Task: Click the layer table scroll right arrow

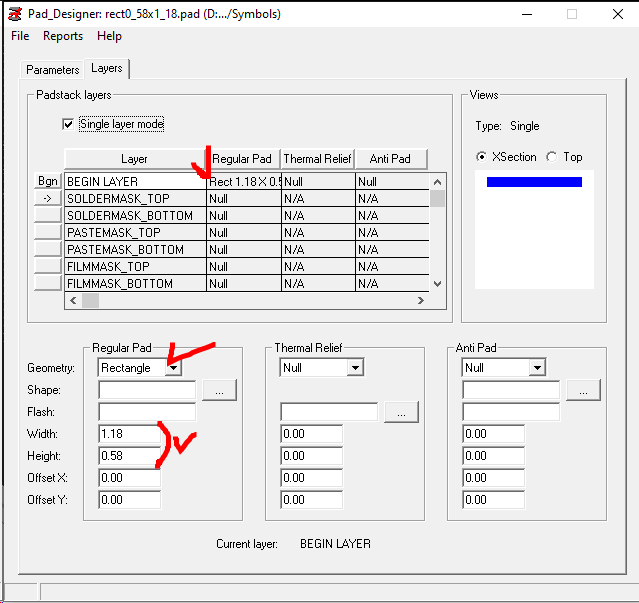Action: (x=421, y=301)
